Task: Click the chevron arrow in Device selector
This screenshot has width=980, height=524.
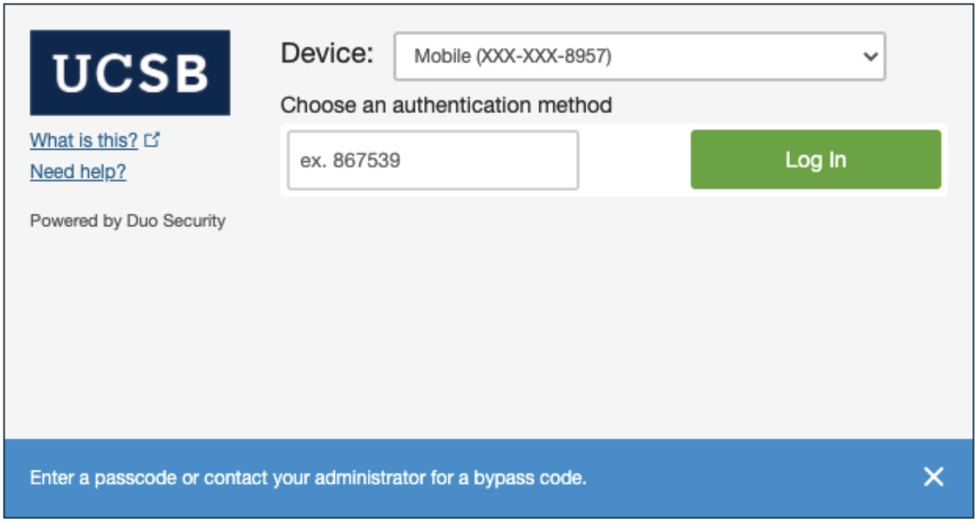Action: coord(870,56)
